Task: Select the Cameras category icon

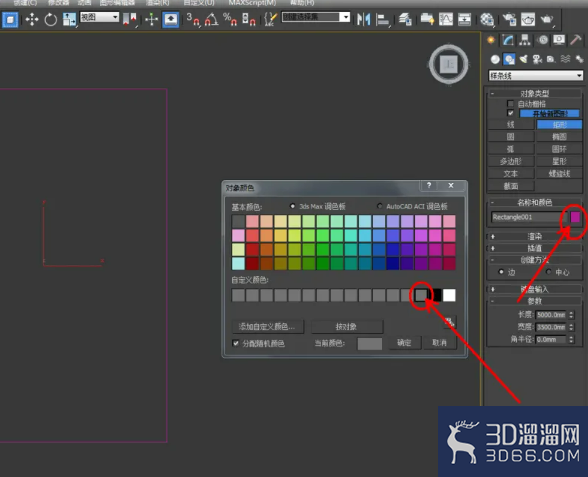Action: 537,59
